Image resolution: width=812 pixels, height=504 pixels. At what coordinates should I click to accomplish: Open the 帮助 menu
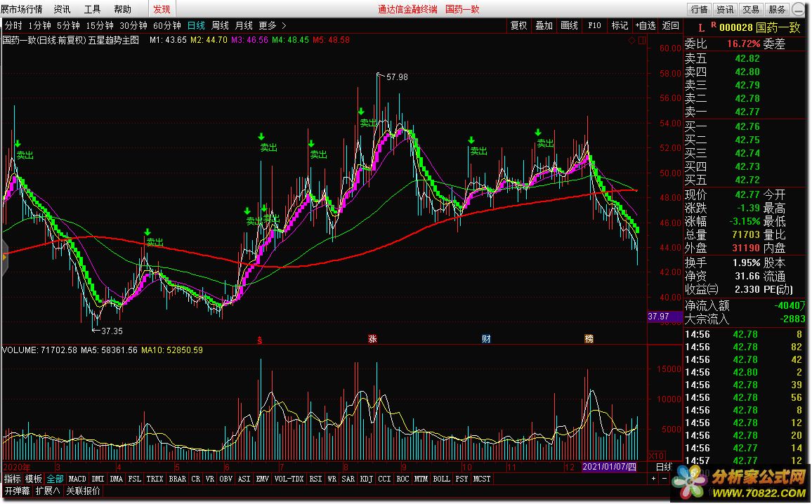(123, 9)
